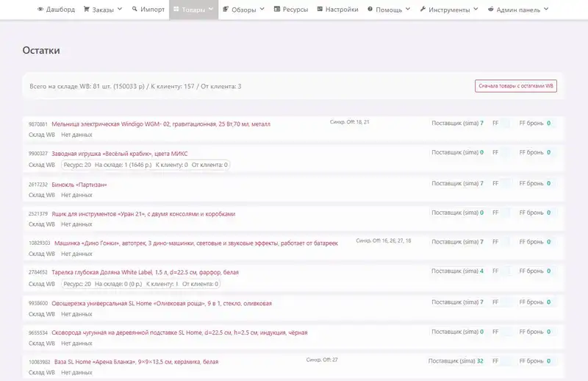Open product Машинка «Дино Гонки» автотрек
The image size is (588, 381).
196,243
